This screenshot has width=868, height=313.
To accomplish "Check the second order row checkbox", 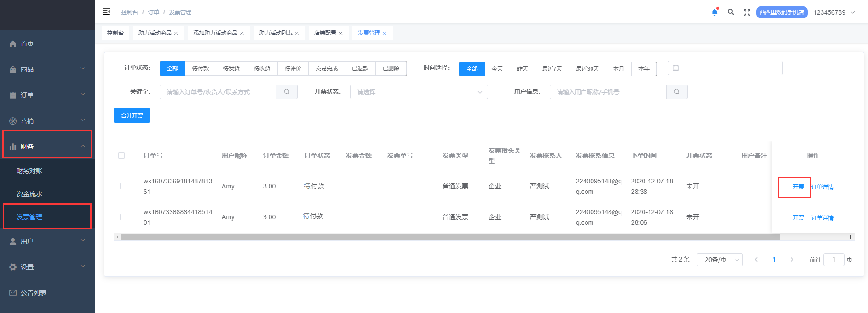I will pyautogui.click(x=123, y=217).
